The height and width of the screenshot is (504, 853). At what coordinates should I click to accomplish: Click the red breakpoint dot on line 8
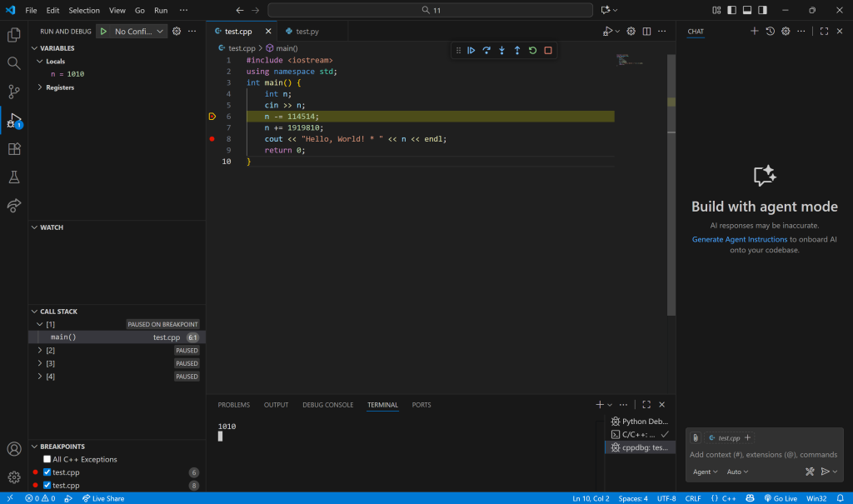coord(212,139)
